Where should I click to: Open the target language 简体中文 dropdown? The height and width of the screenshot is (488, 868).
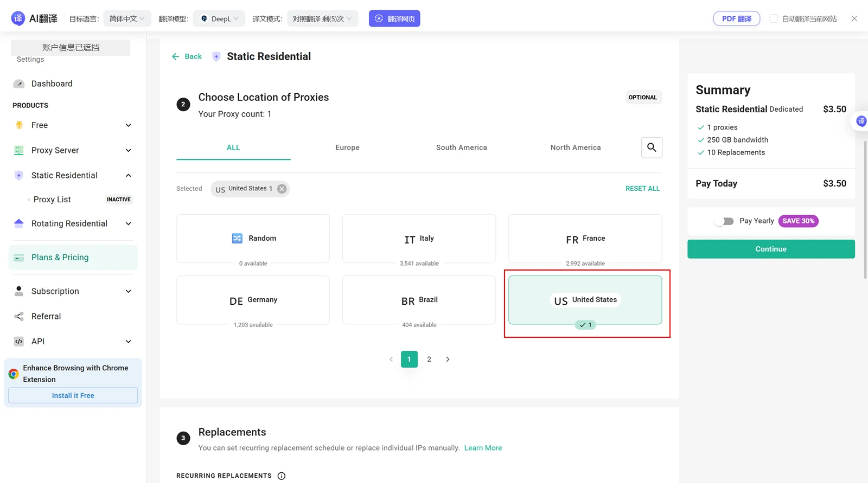127,18
